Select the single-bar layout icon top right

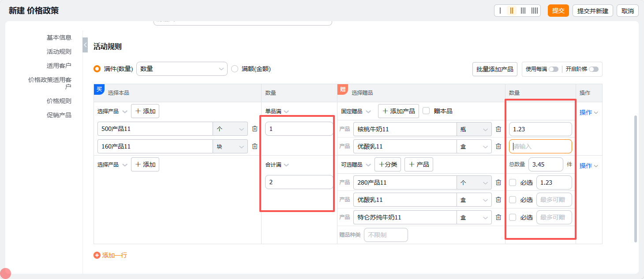point(501,10)
